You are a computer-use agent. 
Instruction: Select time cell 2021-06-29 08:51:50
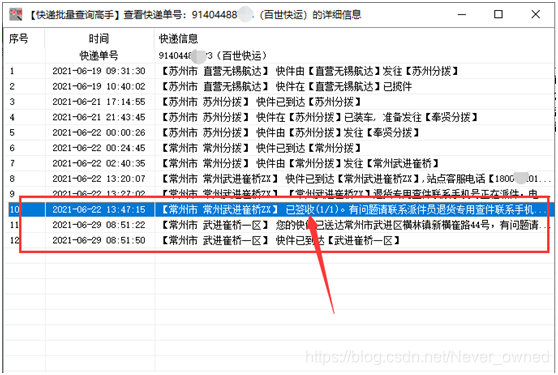(99, 241)
